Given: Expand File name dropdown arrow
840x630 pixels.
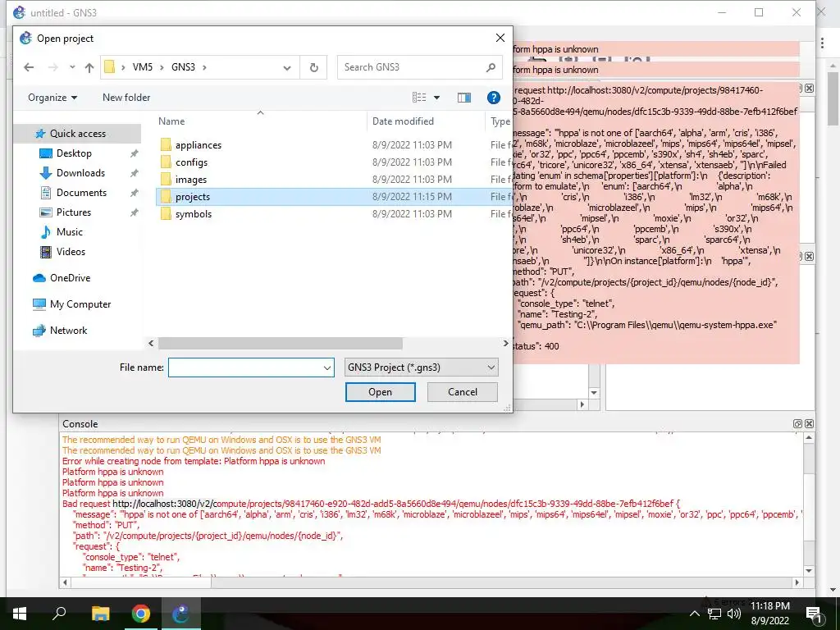Looking at the screenshot, I should coord(326,368).
